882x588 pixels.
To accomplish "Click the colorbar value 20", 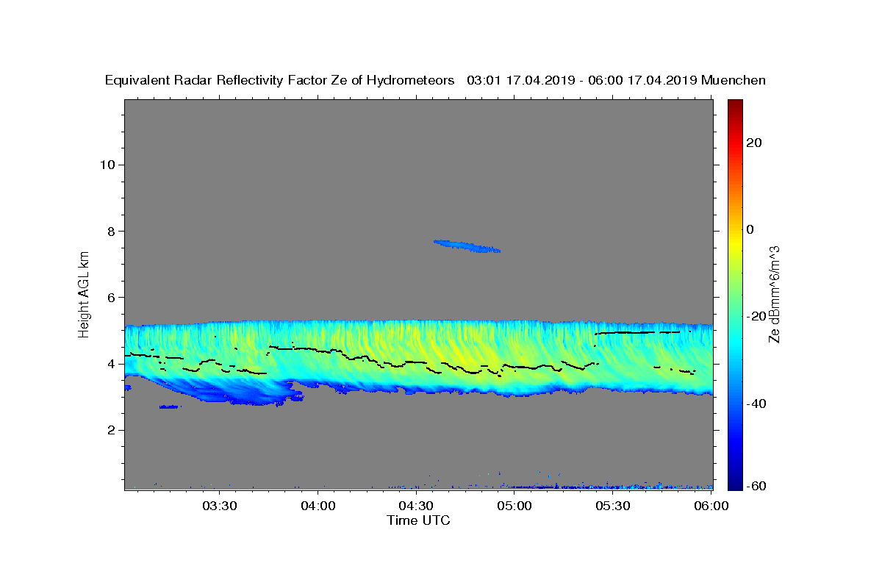I will click(755, 143).
